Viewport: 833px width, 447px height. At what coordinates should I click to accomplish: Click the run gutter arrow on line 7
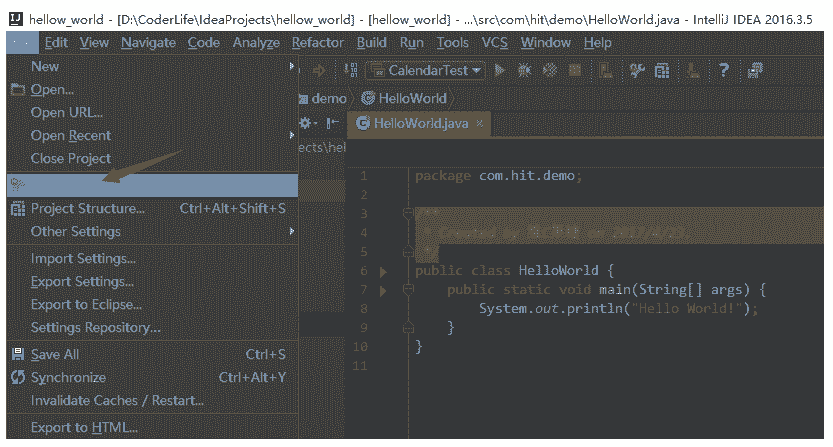click(x=383, y=291)
